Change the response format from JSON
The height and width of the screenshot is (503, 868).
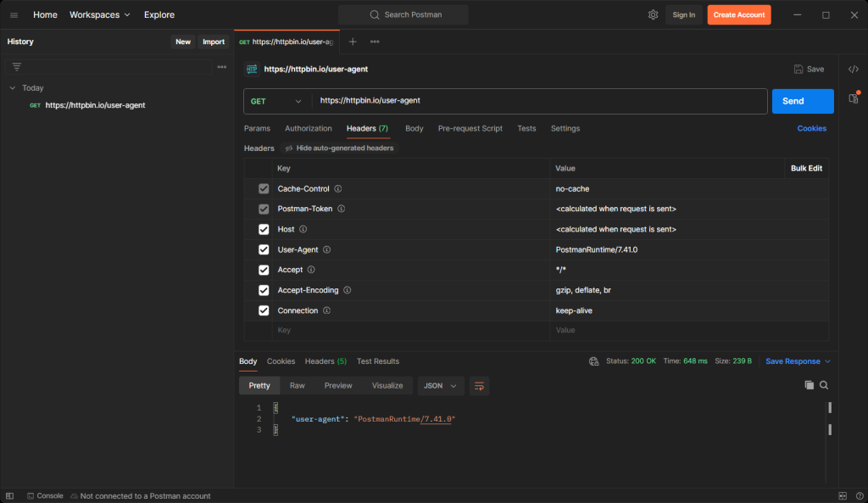440,385
